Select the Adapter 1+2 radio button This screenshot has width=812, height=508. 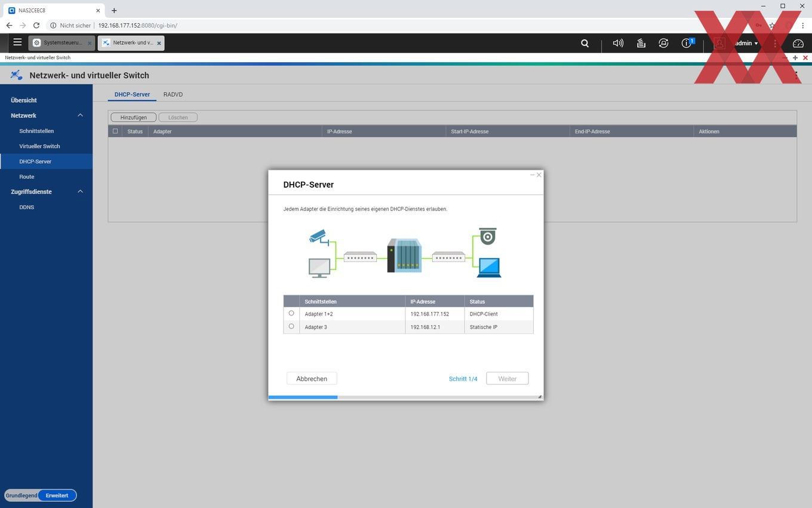coord(291,313)
